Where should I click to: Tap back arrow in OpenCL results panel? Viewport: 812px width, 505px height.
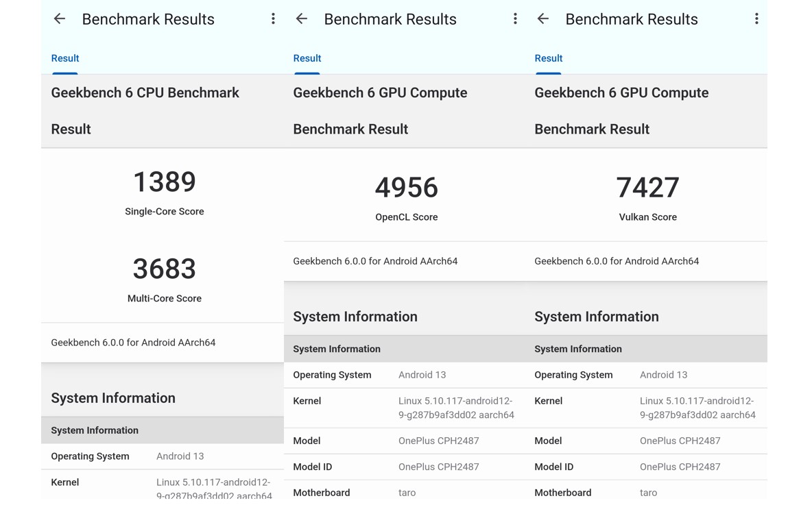[301, 19]
